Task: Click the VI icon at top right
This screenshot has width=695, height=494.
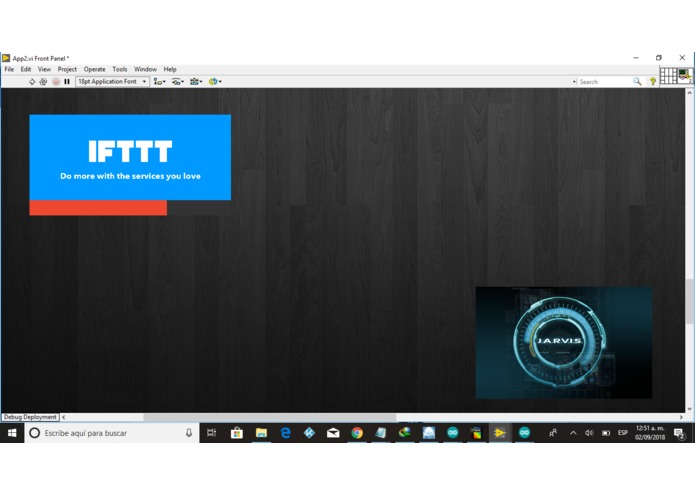Action: [685, 75]
